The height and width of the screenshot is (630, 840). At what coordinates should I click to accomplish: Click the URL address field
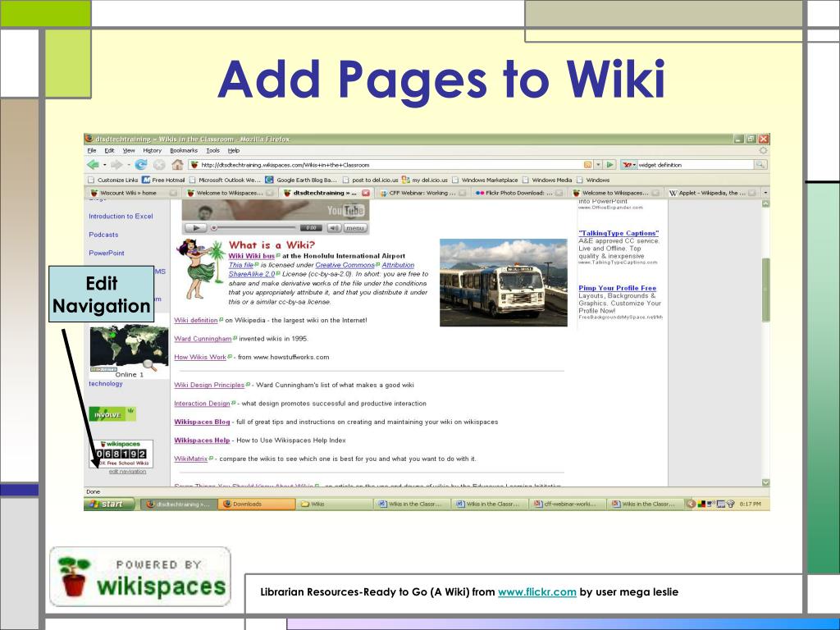click(x=391, y=165)
